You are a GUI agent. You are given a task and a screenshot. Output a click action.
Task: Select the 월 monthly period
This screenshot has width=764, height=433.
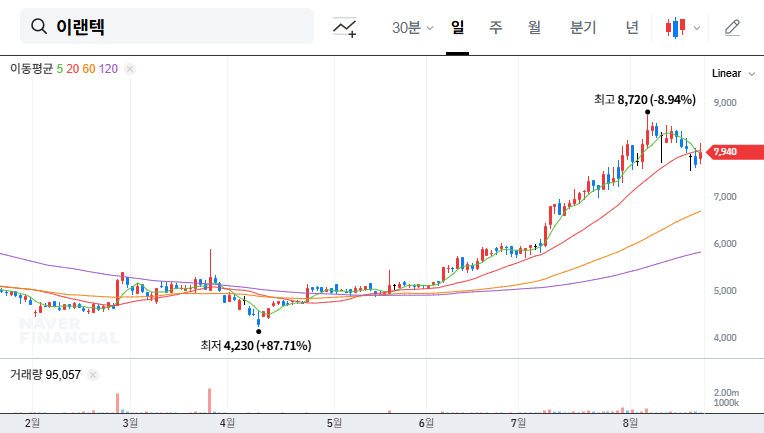tap(534, 27)
